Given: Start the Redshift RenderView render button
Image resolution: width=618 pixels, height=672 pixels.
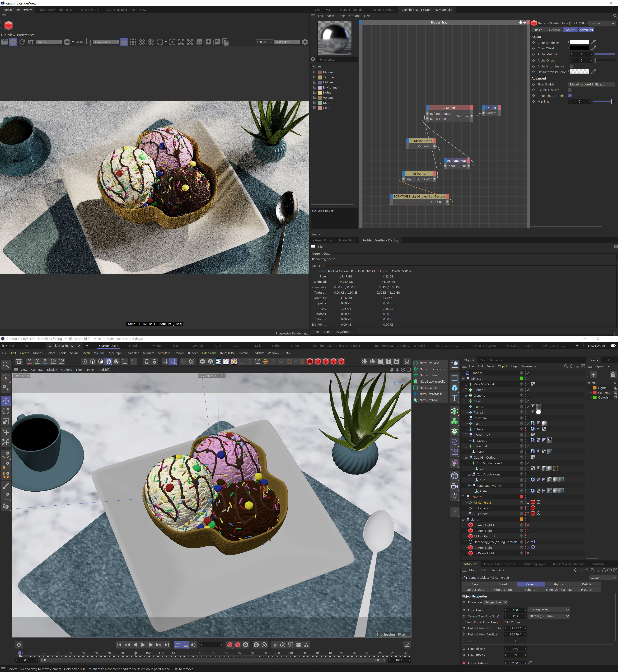Looking at the screenshot, I should tap(13, 42).
